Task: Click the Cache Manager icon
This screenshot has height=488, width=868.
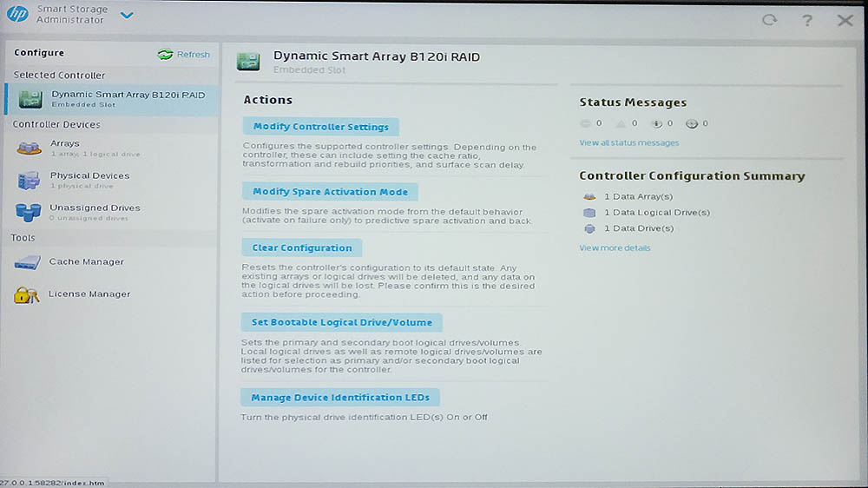Action: click(27, 262)
